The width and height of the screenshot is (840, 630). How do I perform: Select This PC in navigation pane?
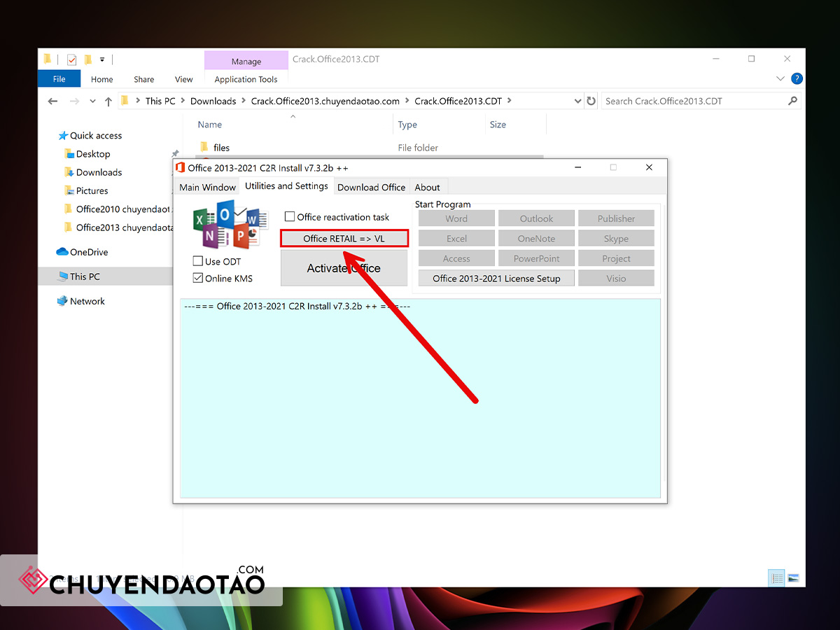[x=85, y=276]
